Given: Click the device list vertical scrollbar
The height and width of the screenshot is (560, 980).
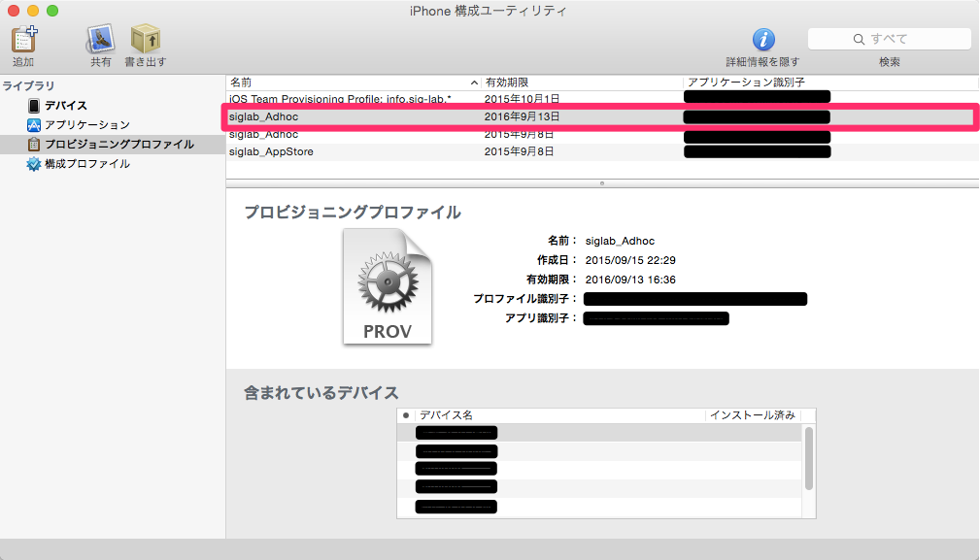Looking at the screenshot, I should pos(809,458).
